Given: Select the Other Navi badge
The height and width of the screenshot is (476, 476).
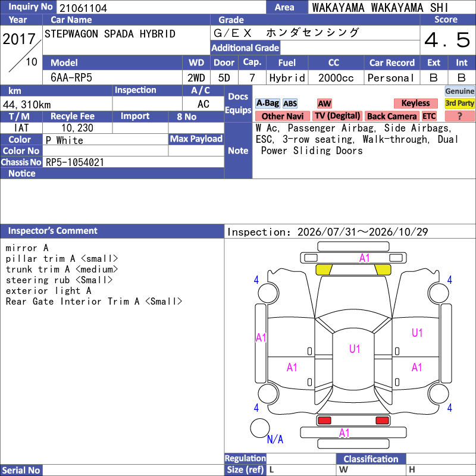Looking at the screenshot, I should coord(282,116).
